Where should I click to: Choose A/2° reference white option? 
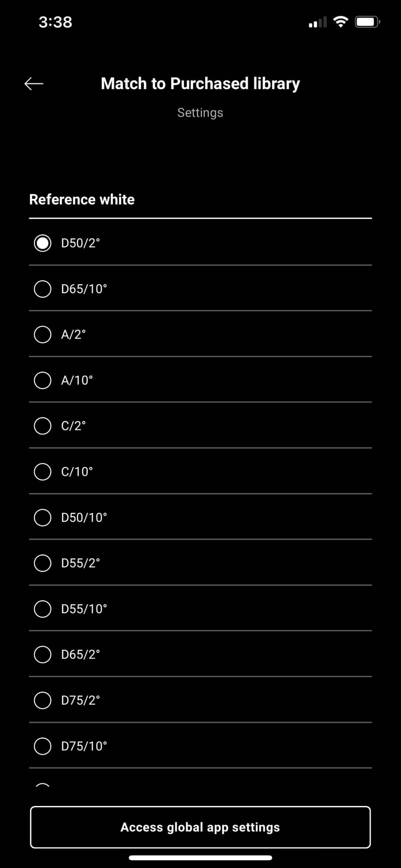point(43,335)
